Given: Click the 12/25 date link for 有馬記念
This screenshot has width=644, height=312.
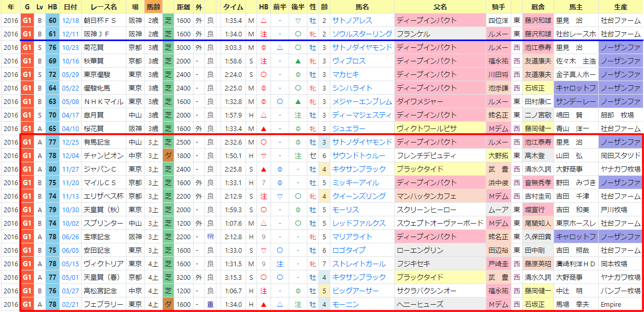Looking at the screenshot, I should point(70,142).
